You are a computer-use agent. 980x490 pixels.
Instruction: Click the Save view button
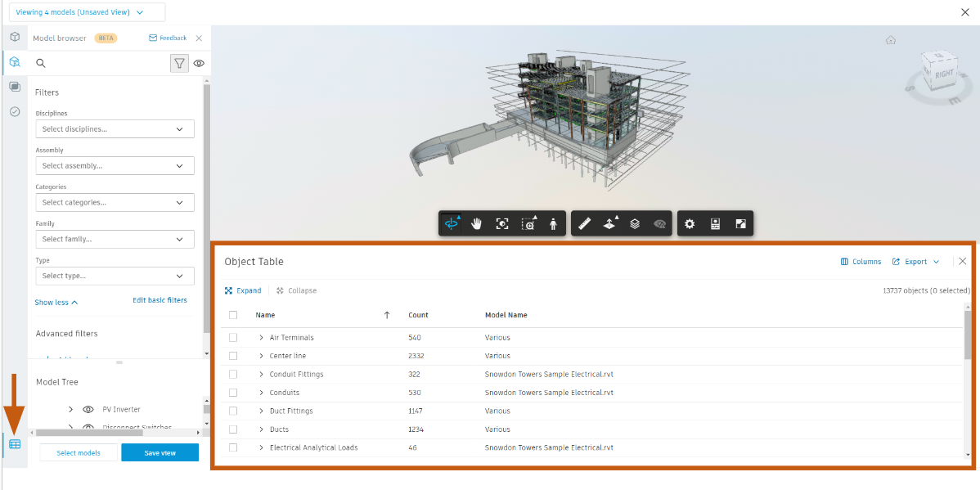(x=160, y=452)
